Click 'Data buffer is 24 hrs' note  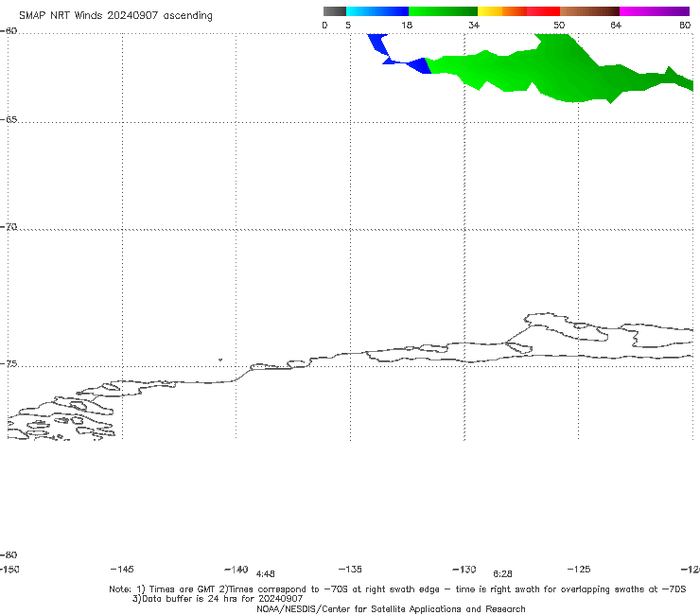pos(218,599)
